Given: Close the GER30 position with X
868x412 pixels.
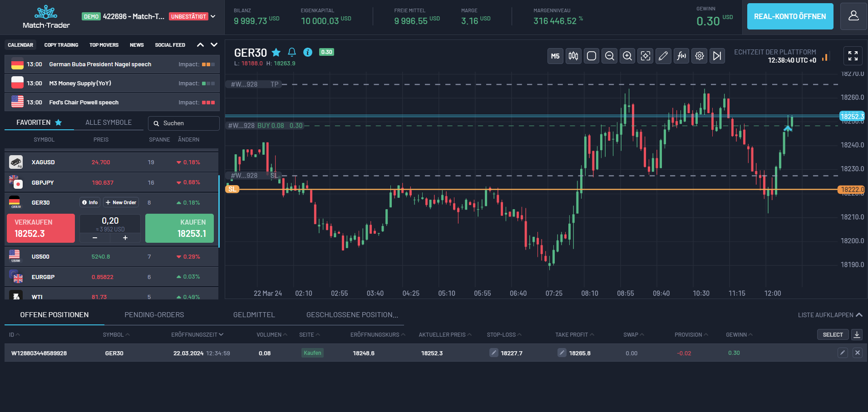Looking at the screenshot, I should coord(858,353).
